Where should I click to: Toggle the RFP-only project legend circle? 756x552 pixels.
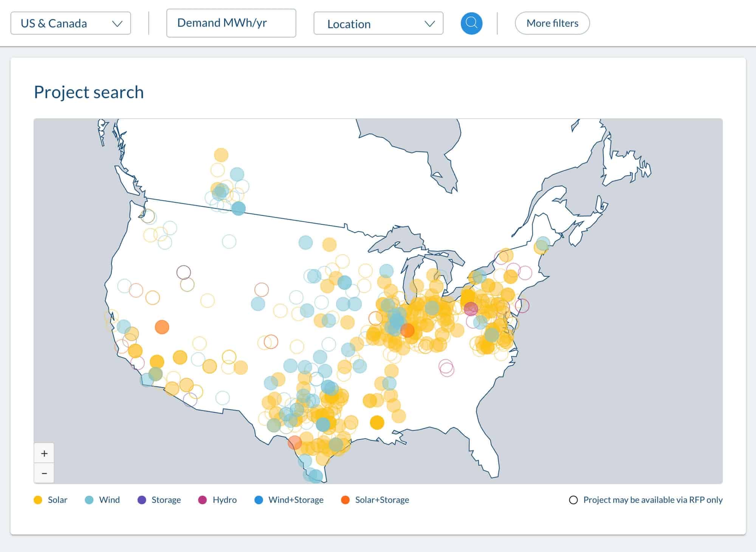pyautogui.click(x=574, y=499)
